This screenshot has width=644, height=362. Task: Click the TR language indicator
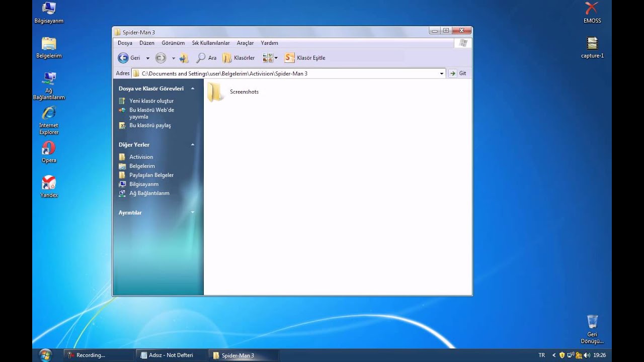[542, 355]
